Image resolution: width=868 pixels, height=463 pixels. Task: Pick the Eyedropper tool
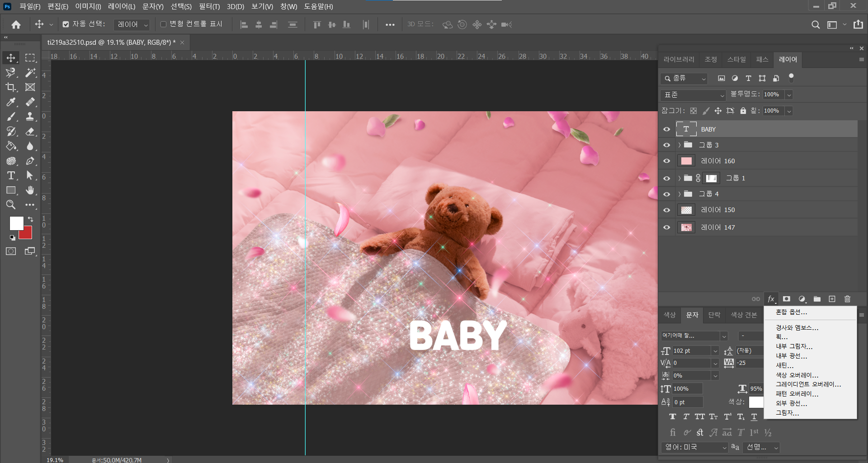coord(11,102)
